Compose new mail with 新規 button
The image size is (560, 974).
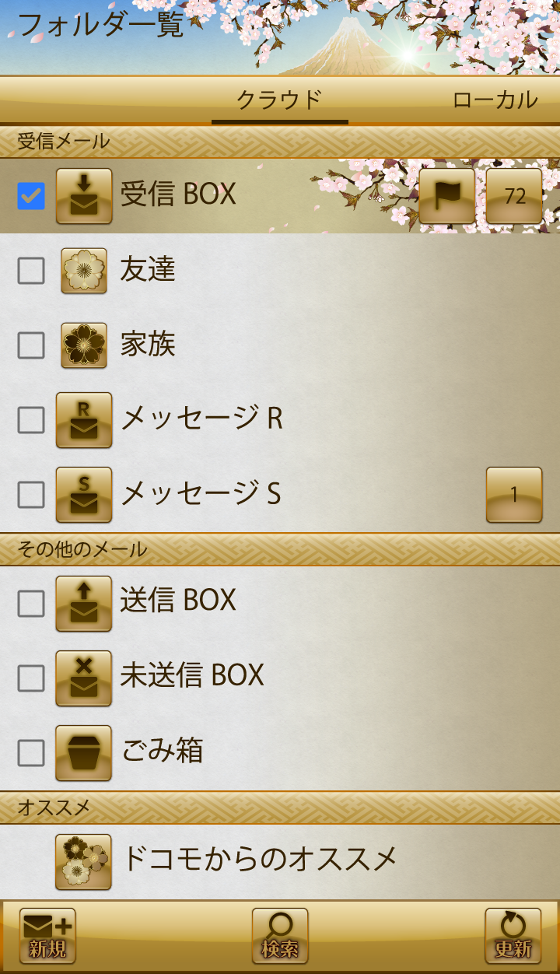[47, 936]
